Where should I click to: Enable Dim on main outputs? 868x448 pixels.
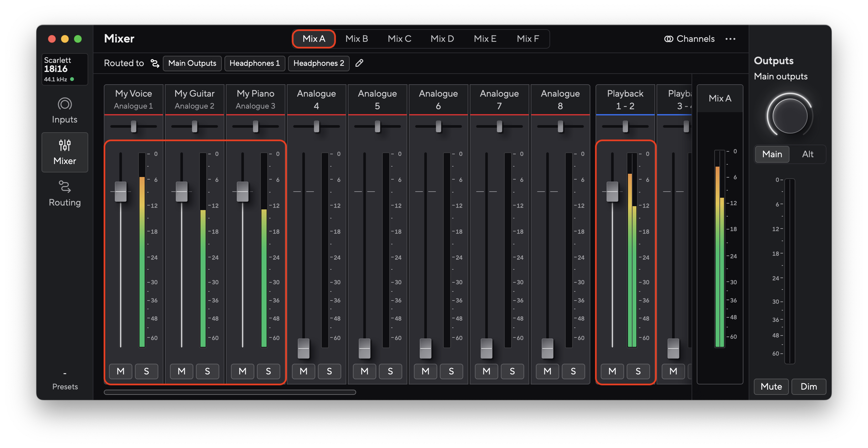pyautogui.click(x=809, y=386)
